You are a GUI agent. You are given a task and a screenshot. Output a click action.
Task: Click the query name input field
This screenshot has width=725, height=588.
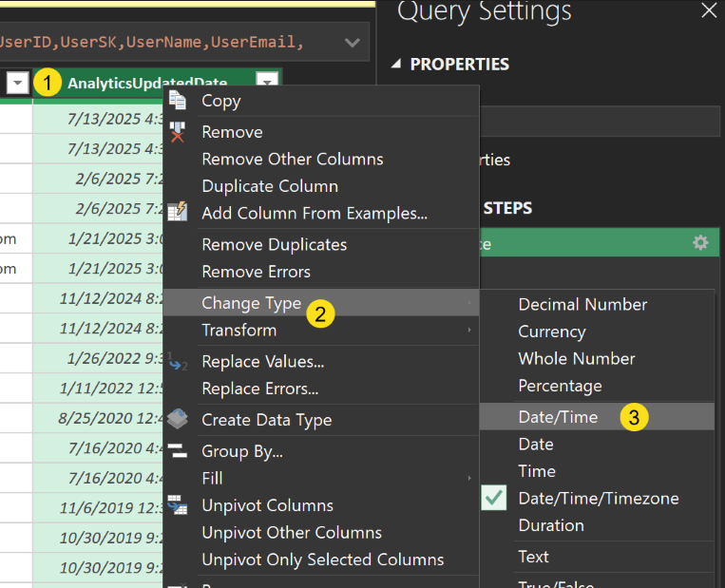tap(600, 121)
